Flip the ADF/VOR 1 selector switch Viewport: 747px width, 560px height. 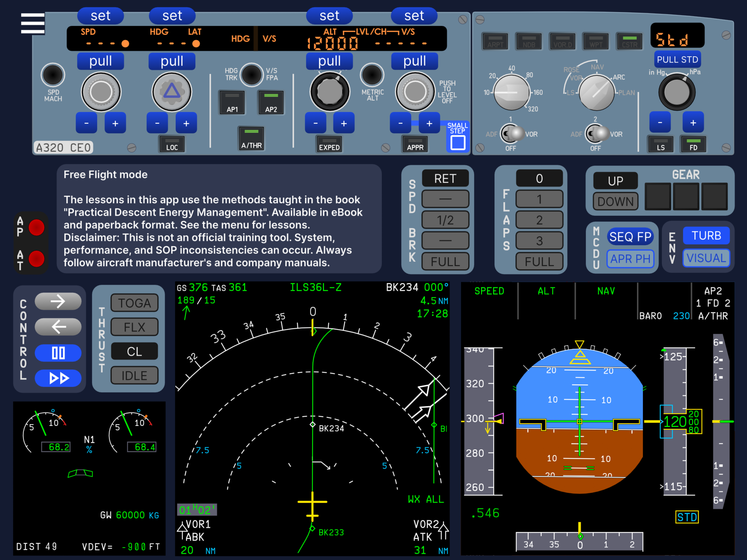(512, 134)
